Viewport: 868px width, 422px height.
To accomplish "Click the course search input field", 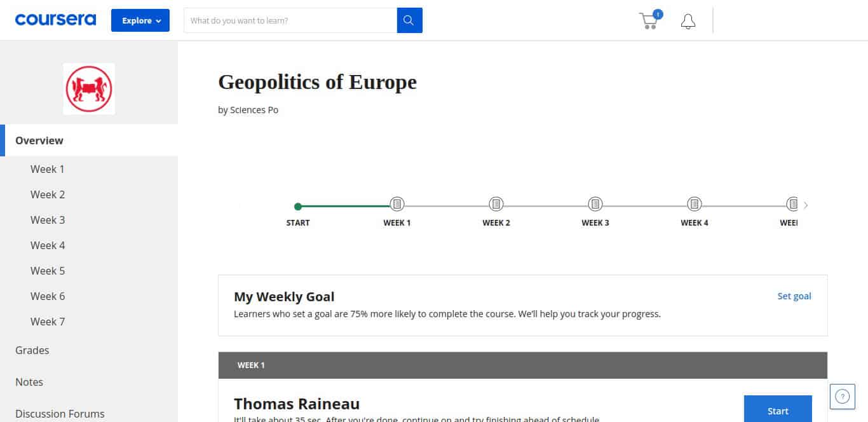I will (290, 20).
